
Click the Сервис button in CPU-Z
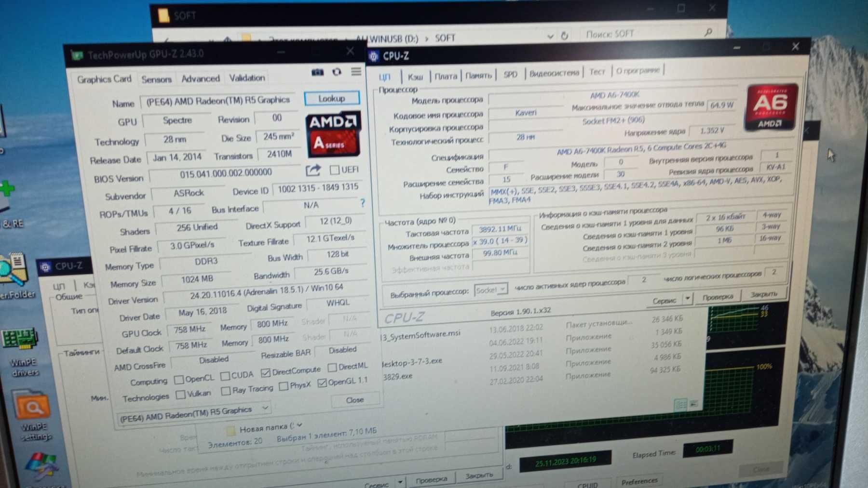[x=664, y=300]
